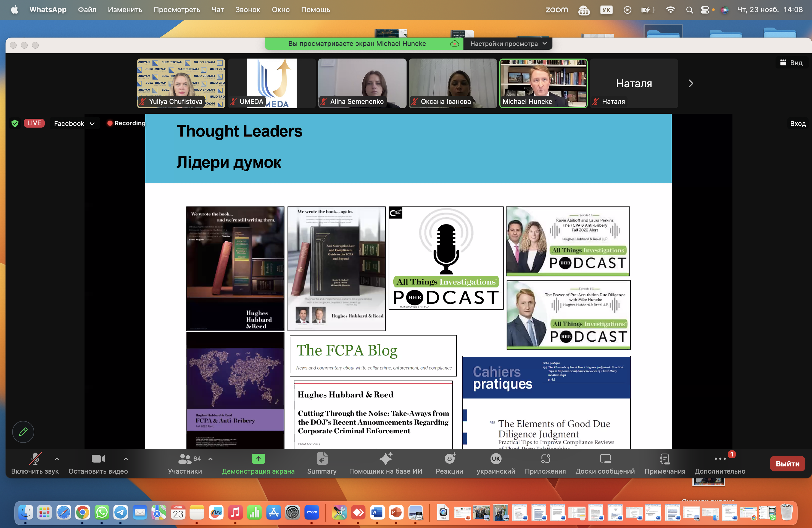Select the UMEDA participant thumbnail
This screenshot has width=812, height=528.
[272, 83]
